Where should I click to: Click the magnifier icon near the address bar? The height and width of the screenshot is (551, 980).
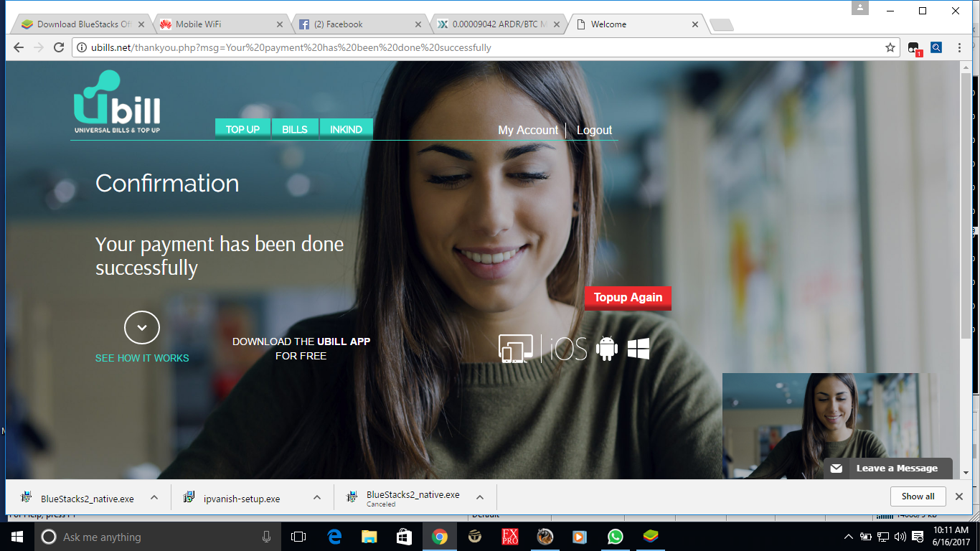coord(936,47)
